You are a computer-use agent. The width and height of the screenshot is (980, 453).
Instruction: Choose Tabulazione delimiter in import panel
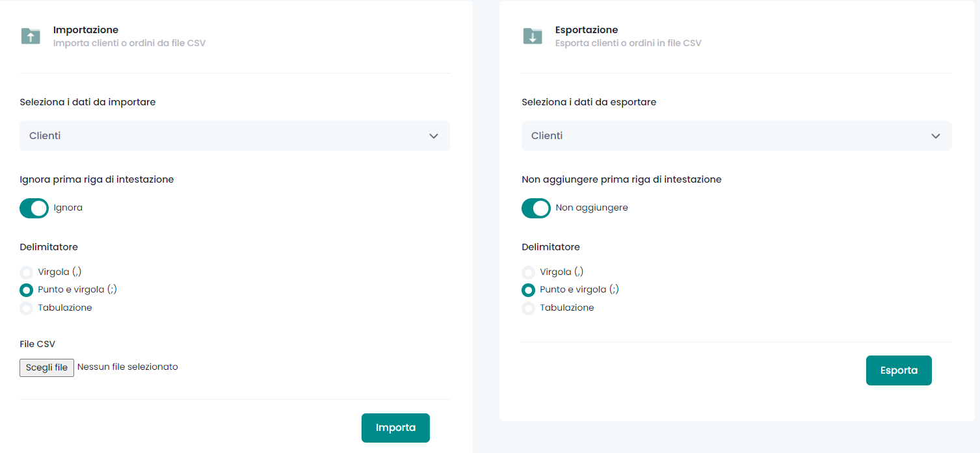tap(27, 308)
